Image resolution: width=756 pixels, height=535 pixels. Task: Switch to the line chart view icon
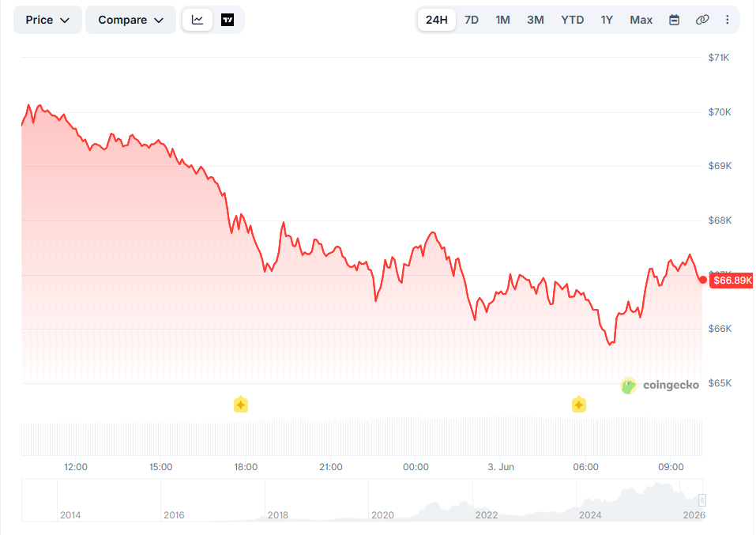tap(197, 20)
